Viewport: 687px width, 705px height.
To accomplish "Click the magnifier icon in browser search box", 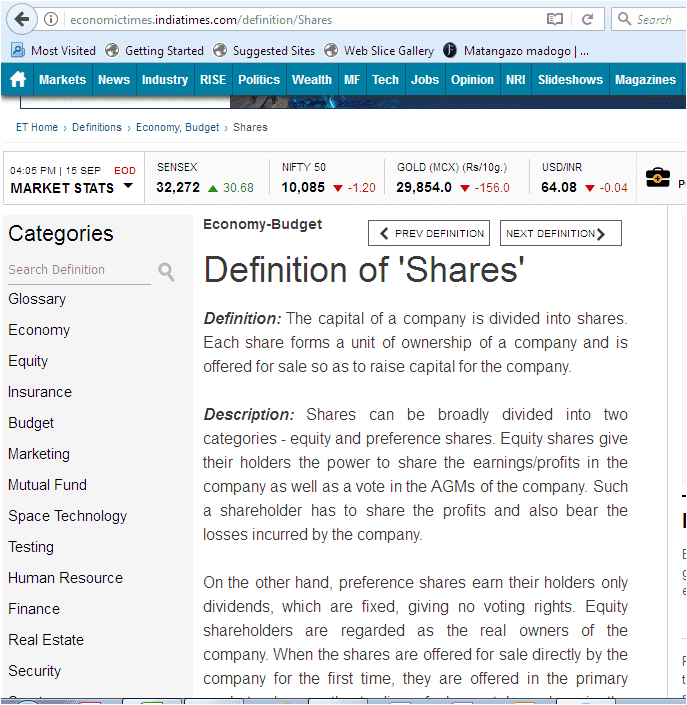I will pos(624,19).
